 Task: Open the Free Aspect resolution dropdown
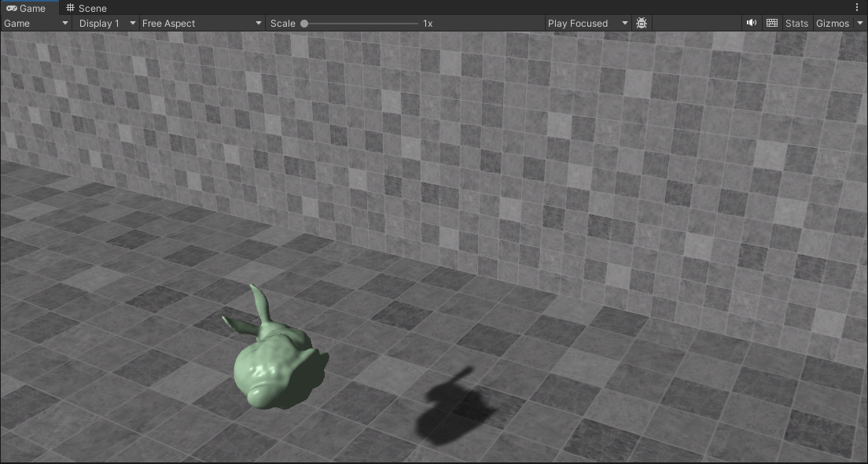tap(201, 24)
